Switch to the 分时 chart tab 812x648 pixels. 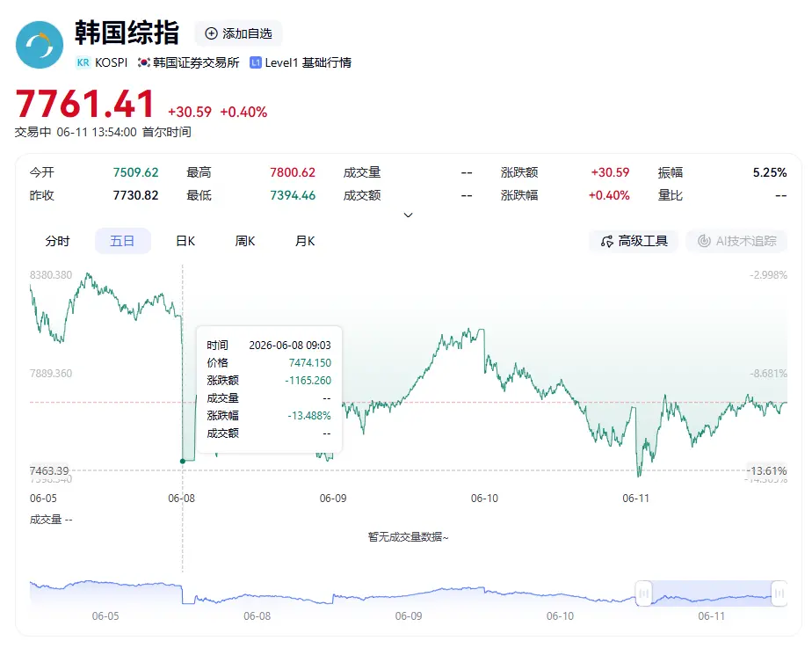[57, 241]
